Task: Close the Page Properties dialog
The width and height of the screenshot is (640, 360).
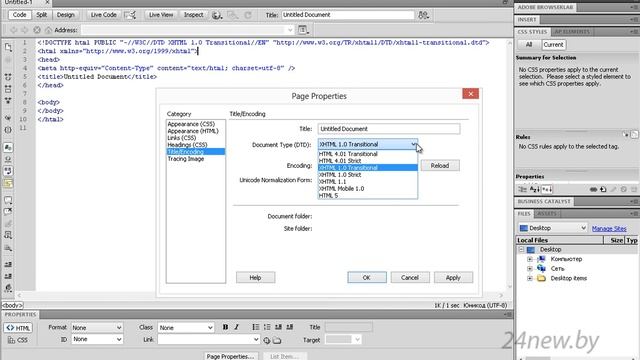Action: tap(471, 94)
